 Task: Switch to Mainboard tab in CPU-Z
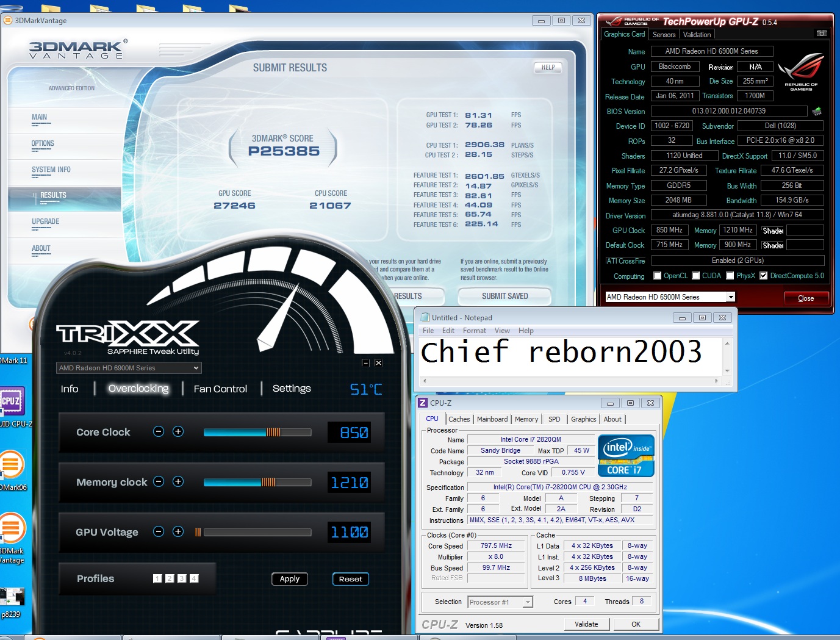click(492, 419)
